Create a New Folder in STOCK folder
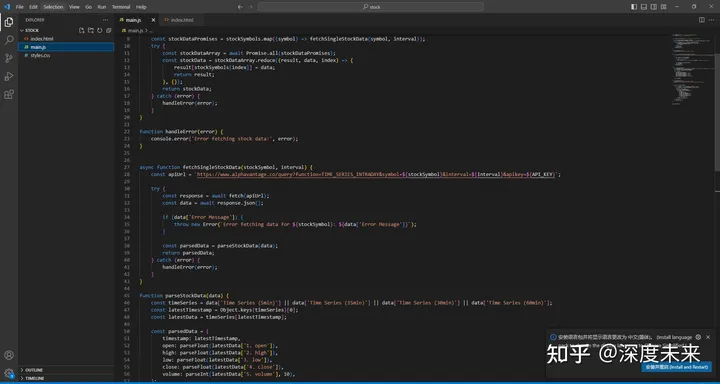Viewport: 720px width, 384px height. [90, 30]
